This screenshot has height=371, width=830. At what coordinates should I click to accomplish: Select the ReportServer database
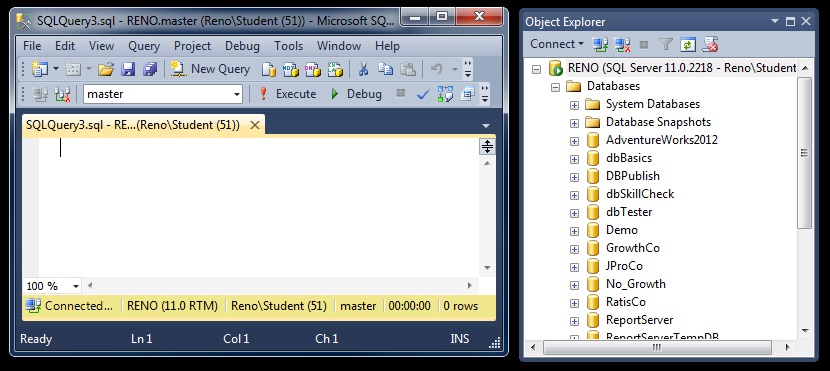coord(639,320)
